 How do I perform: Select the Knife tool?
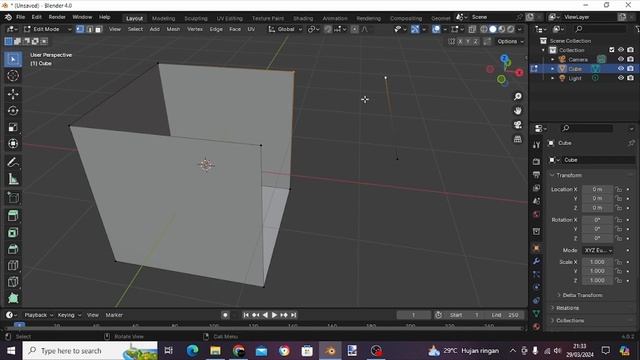point(13,282)
